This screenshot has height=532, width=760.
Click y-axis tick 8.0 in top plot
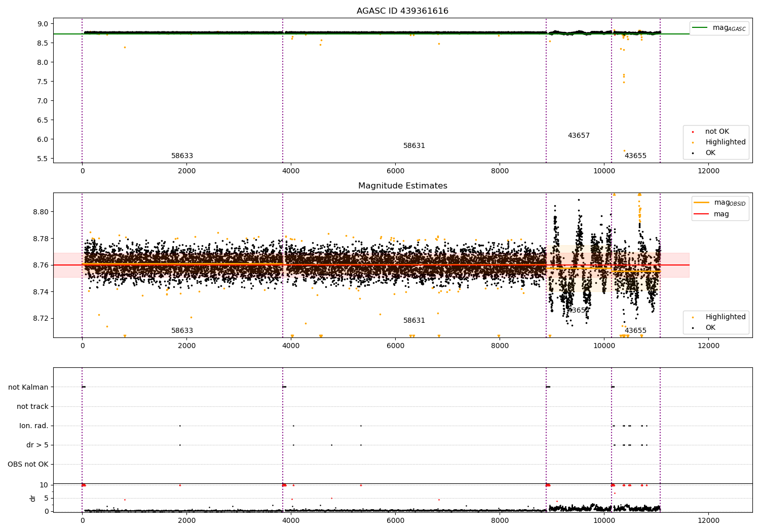[x=44, y=62]
